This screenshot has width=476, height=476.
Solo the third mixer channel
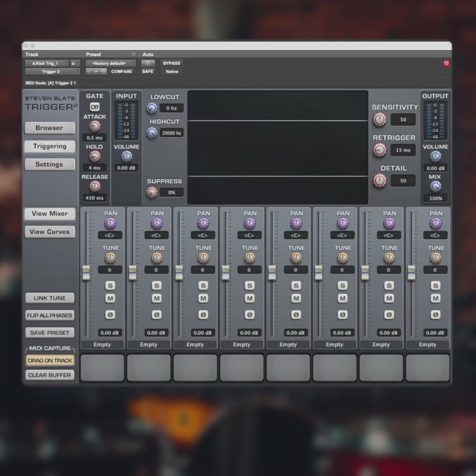point(203,286)
